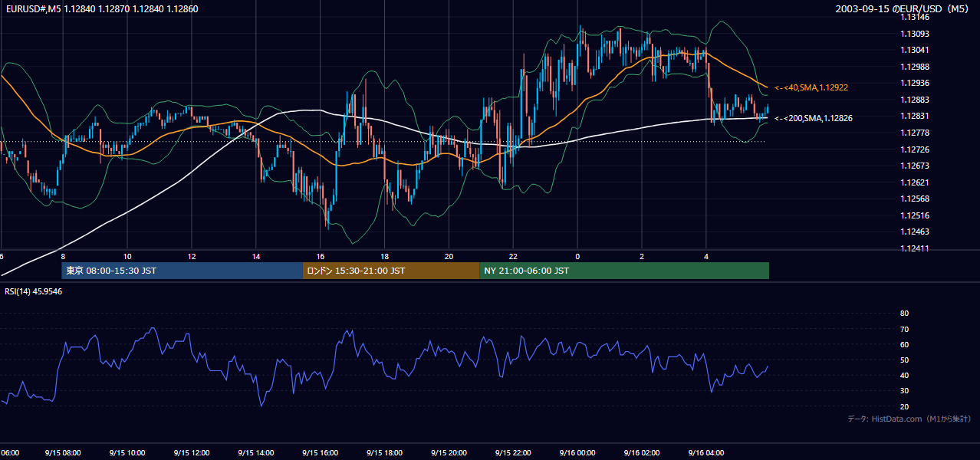Click hour marker 16 under the price chart
Screen dimensions: 980x460
pyautogui.click(x=321, y=256)
